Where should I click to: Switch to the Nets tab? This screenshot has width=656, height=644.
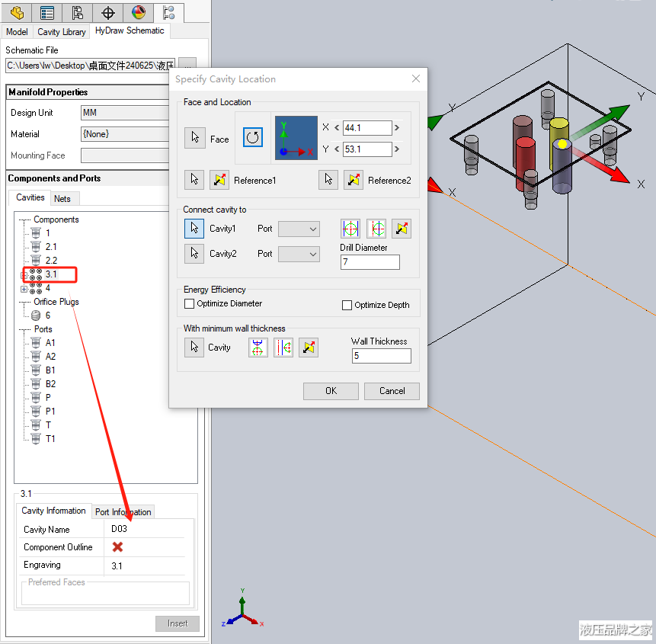(62, 199)
